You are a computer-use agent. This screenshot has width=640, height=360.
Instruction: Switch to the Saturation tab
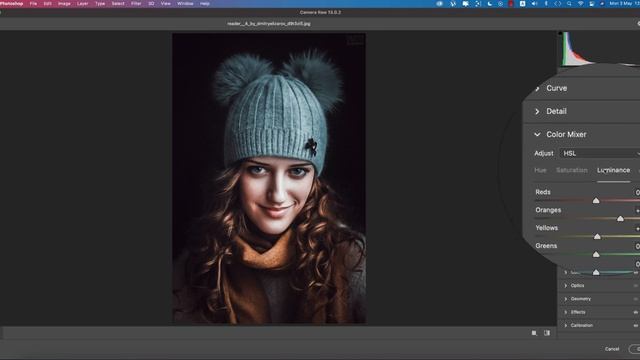click(571, 170)
